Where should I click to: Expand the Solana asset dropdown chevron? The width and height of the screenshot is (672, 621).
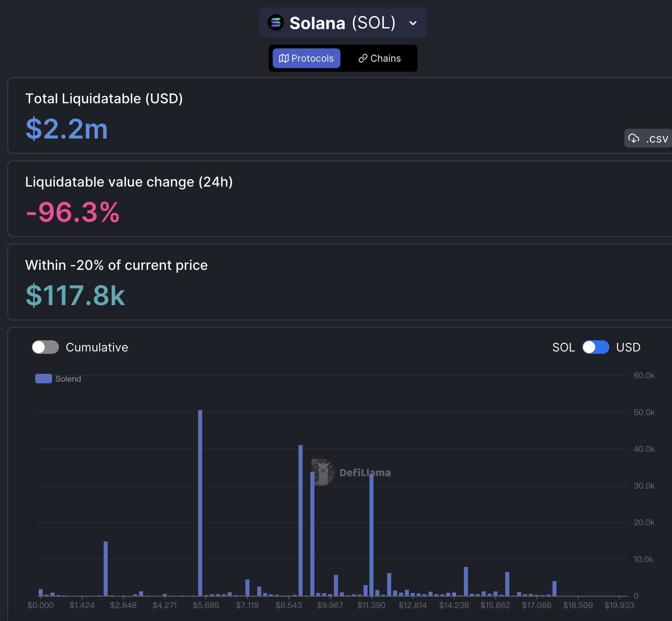[x=413, y=23]
